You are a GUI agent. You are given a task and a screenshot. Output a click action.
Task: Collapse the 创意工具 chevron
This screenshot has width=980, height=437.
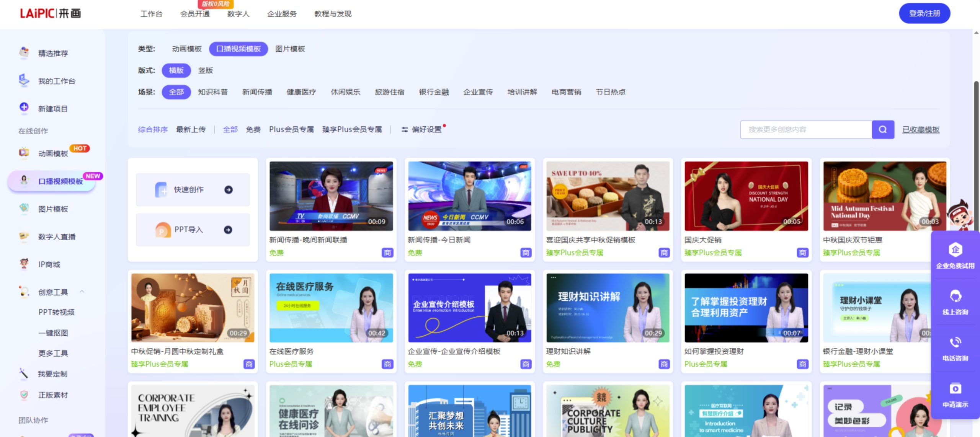tap(82, 292)
